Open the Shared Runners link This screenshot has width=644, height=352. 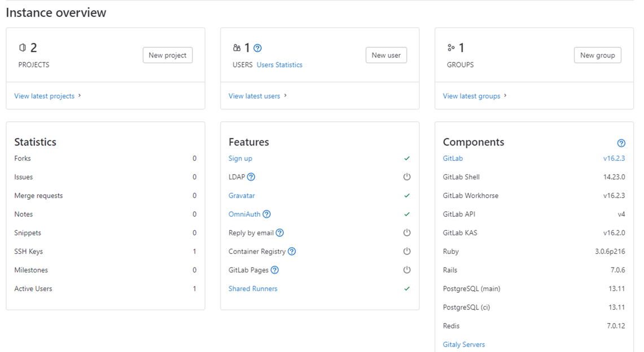pyautogui.click(x=253, y=288)
